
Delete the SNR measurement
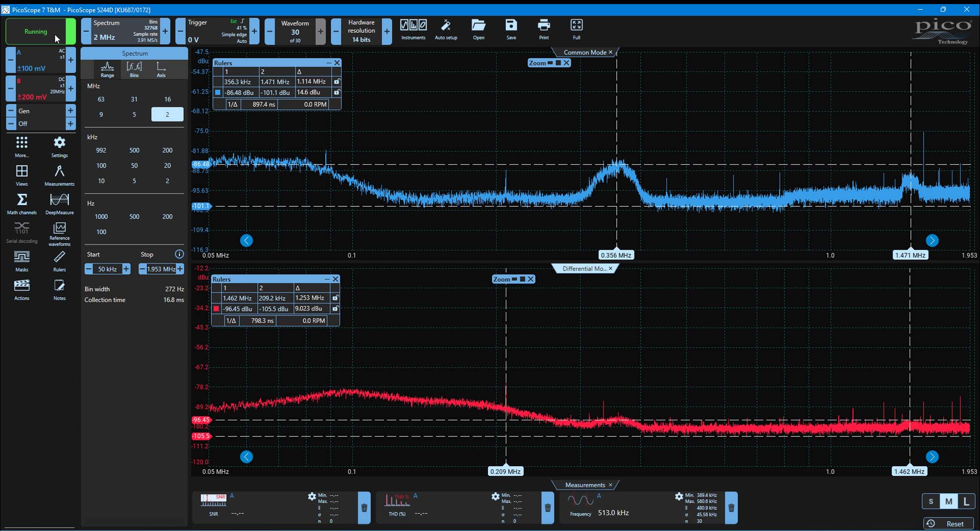coord(364,508)
